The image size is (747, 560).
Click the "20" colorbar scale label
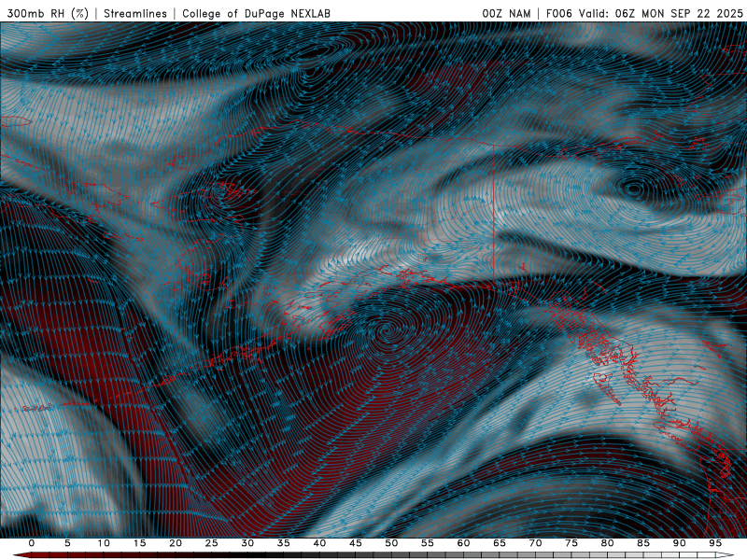tap(176, 543)
